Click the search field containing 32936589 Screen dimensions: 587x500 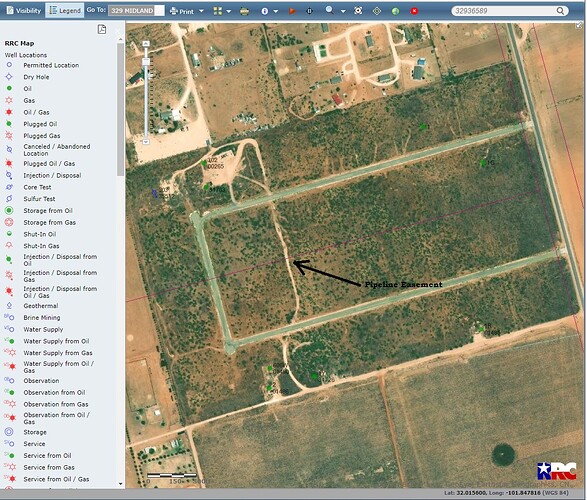click(504, 11)
